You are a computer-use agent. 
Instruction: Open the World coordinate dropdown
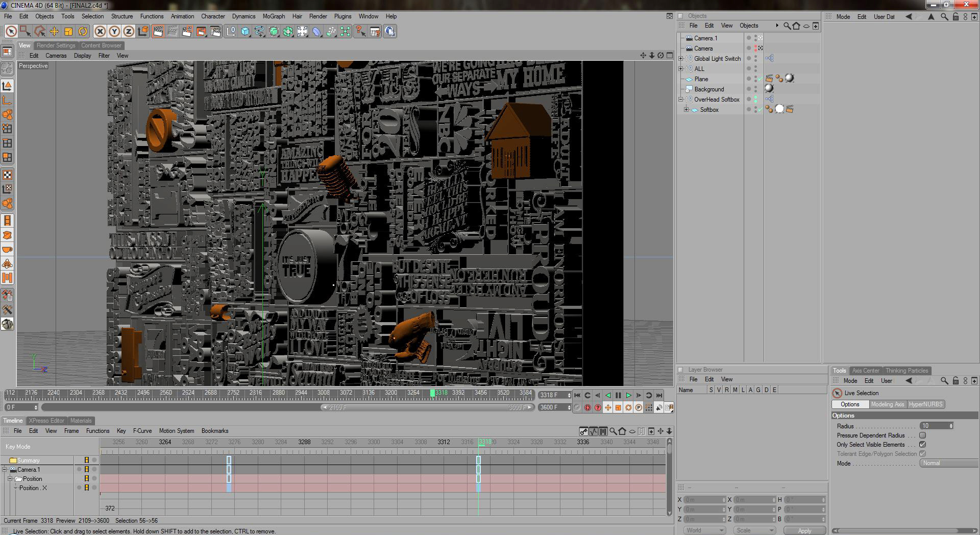[705, 530]
